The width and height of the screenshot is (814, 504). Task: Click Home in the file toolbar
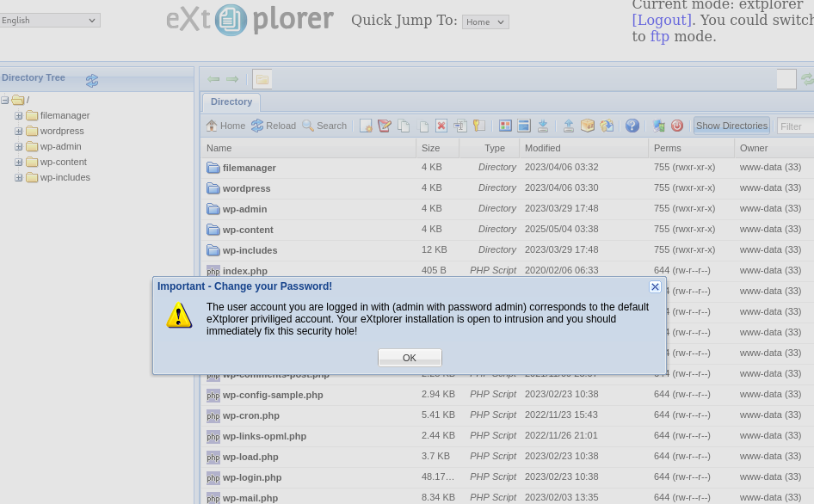225,126
